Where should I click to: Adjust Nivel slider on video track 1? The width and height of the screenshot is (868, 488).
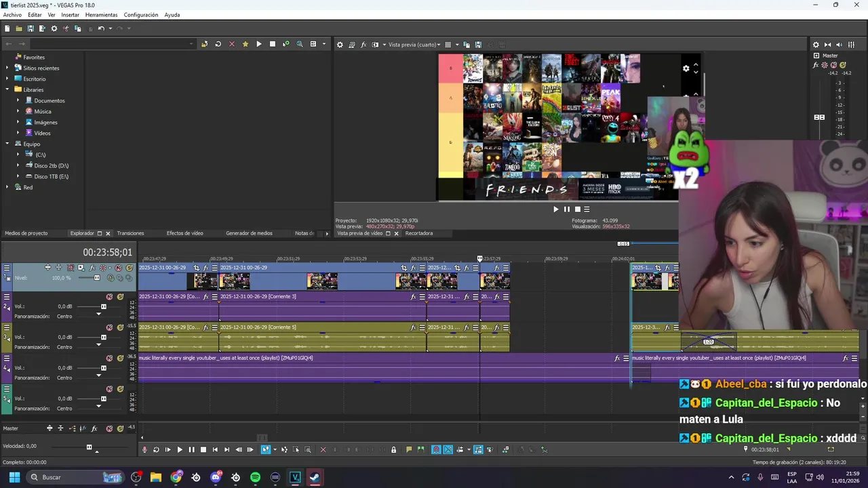[96, 278]
